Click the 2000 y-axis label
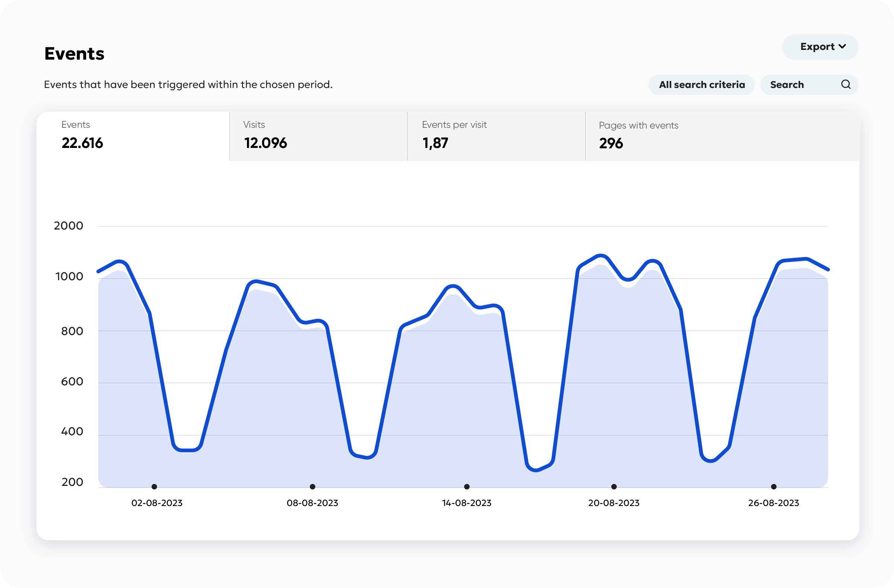 click(69, 226)
